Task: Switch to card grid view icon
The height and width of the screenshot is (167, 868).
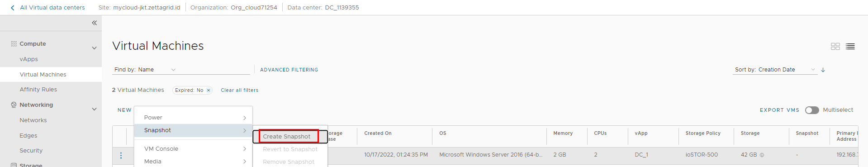Action: [835, 46]
